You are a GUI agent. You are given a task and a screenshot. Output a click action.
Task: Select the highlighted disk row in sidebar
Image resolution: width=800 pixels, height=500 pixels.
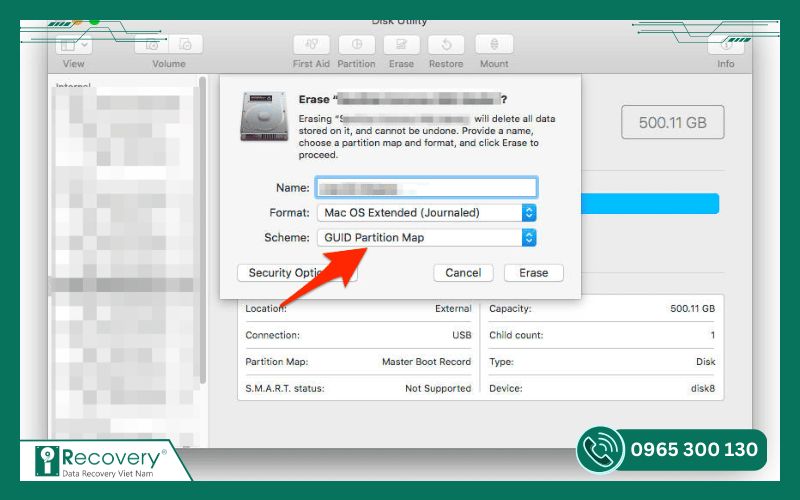point(124,285)
